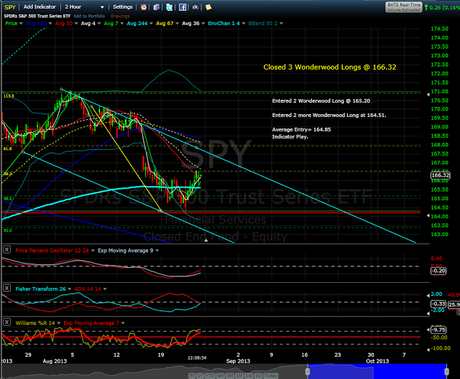Click the white triangle marker on chart bottom
The height and width of the screenshot is (379, 460).
206,240
